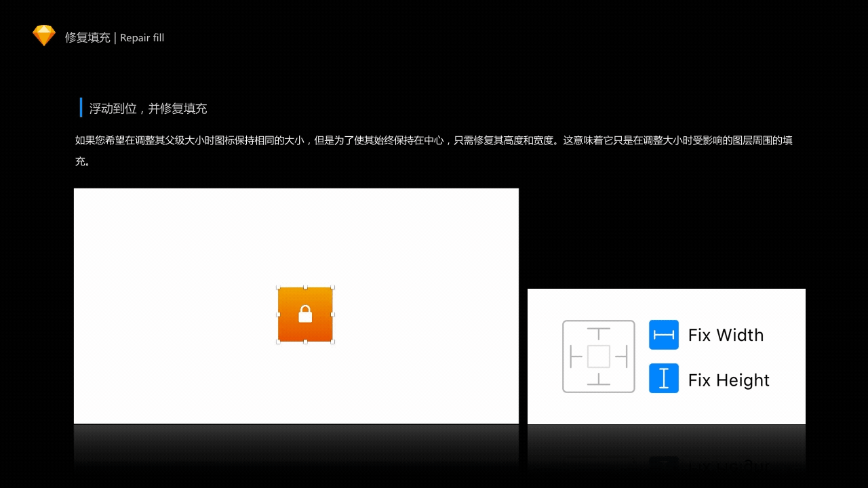Click the top pin marker in the constraints diagram
868x488 pixels.
tap(598, 334)
